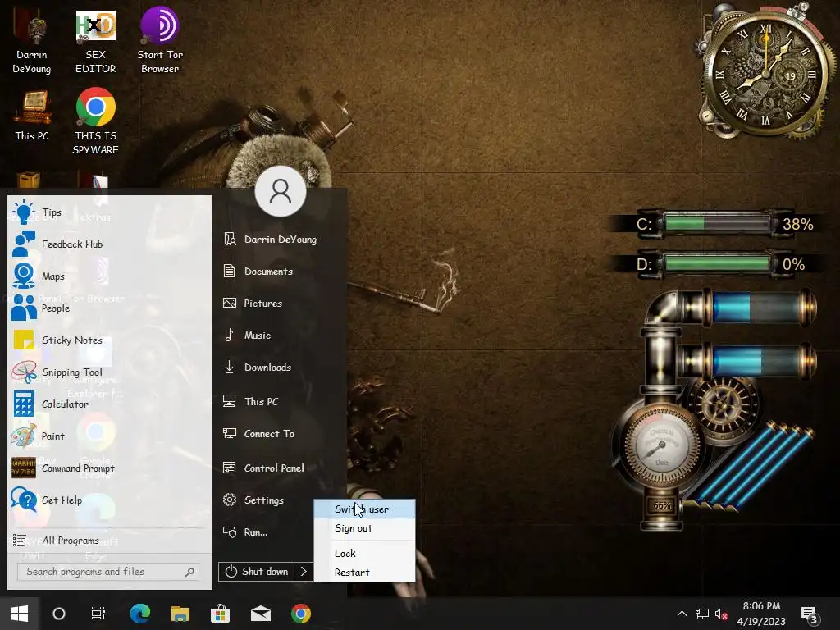
Task: Launch Start Tor Browser desktop shortcut
Action: [160, 41]
